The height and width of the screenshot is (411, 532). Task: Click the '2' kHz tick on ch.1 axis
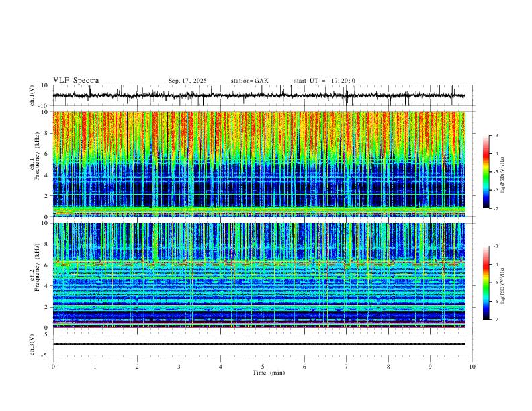coord(46,196)
